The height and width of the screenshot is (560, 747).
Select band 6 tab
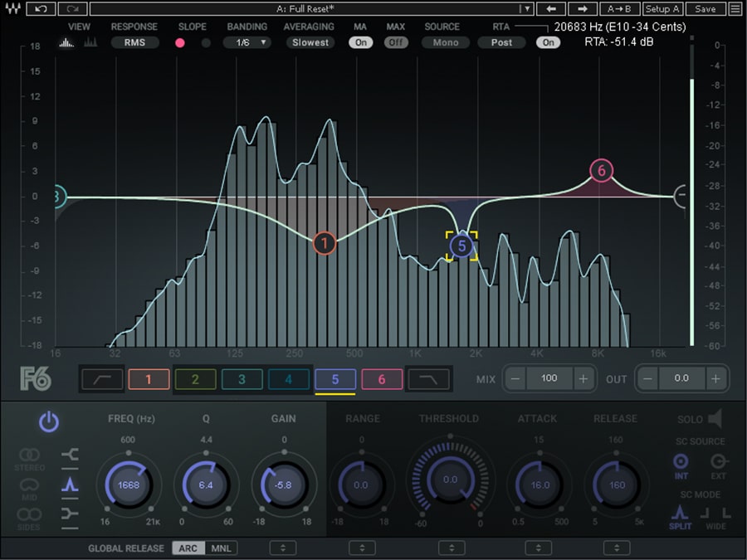point(382,379)
